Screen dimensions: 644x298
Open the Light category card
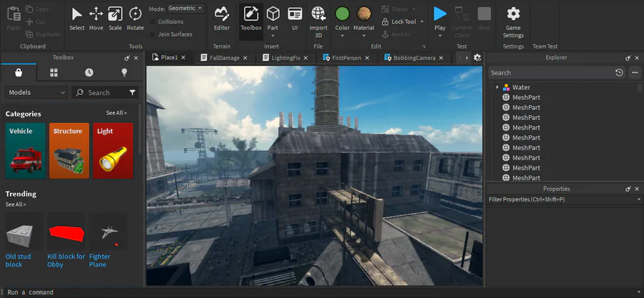[113, 151]
